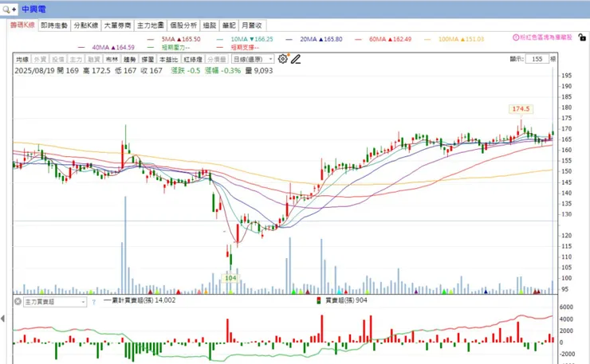This screenshot has width=590, height=364.
Task: Open chart settings via the gear icon
Action: point(282,59)
